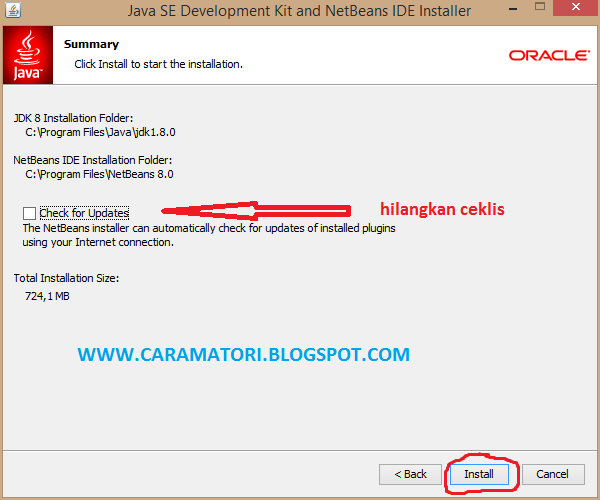The image size is (600, 500).
Task: Click the Java logo in the header
Action: coord(28,55)
